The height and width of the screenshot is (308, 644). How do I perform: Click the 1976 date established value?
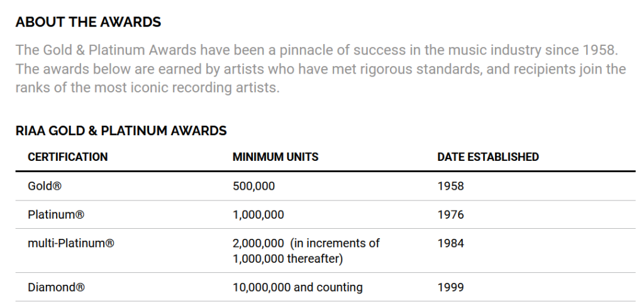450,215
